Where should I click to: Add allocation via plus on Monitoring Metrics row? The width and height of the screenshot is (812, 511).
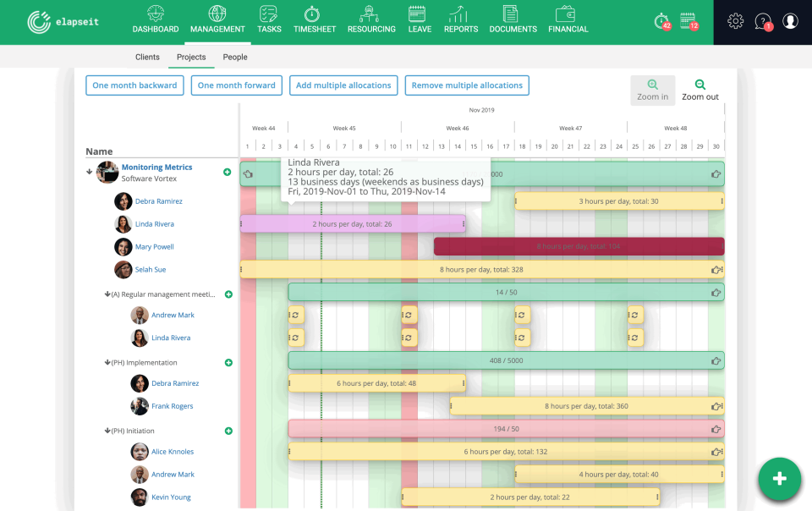[228, 172]
